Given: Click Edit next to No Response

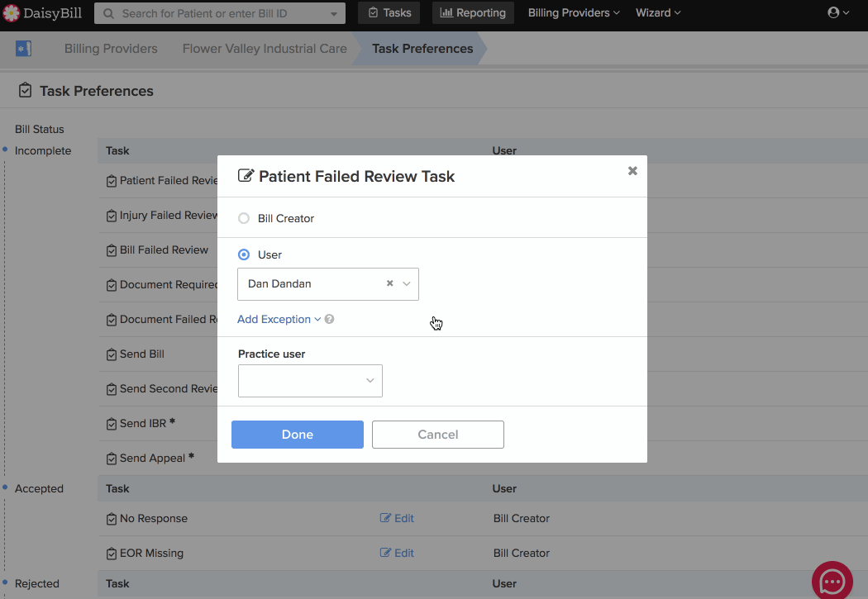Looking at the screenshot, I should point(397,518).
